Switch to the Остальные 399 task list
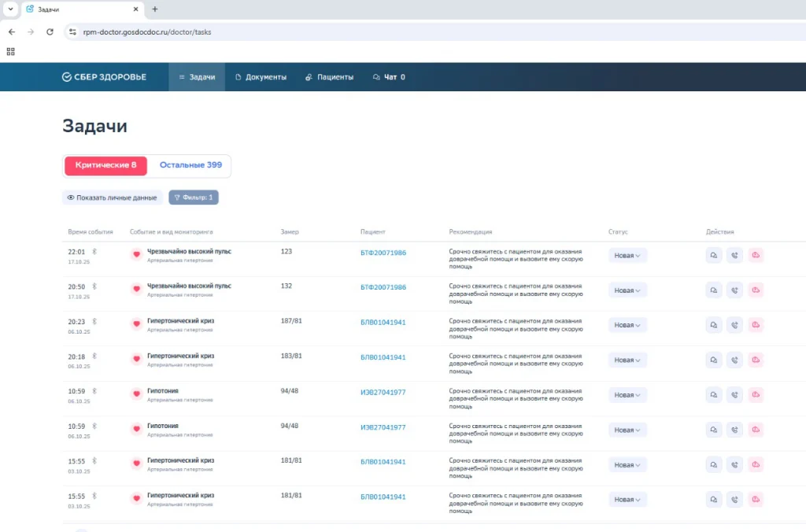The image size is (806, 532). click(x=190, y=165)
